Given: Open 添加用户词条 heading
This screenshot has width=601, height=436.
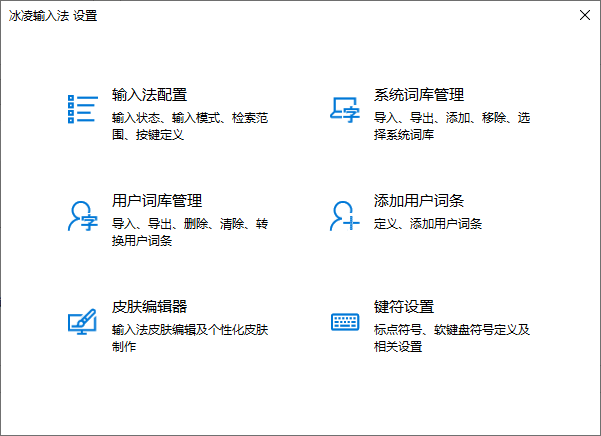Looking at the screenshot, I should 419,201.
